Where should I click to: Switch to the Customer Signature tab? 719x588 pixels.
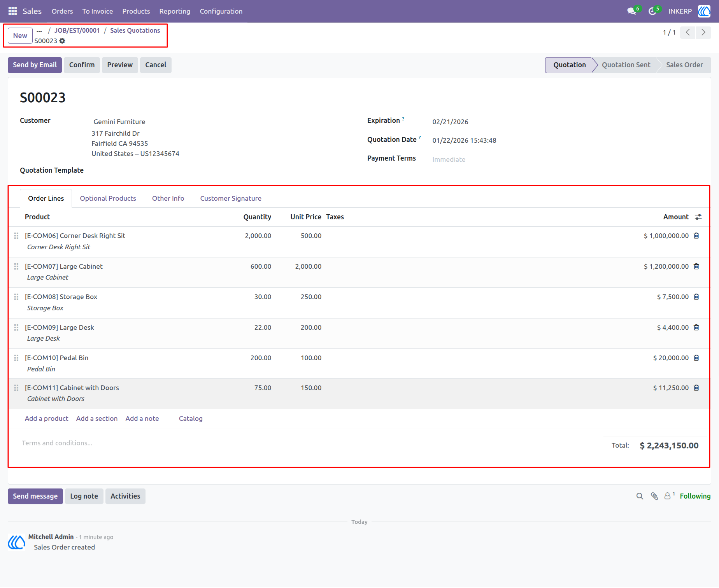pos(231,198)
